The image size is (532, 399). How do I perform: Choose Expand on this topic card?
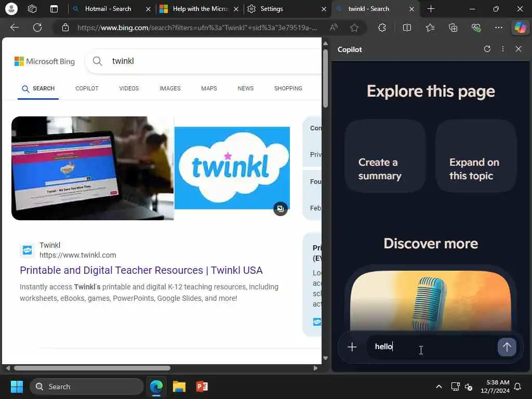[x=476, y=156]
